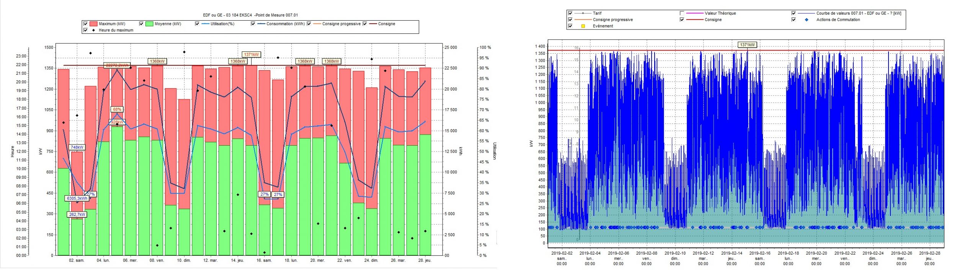Toggle the Moyenne (kW) series checkbox
980x270 pixels.
point(141,24)
